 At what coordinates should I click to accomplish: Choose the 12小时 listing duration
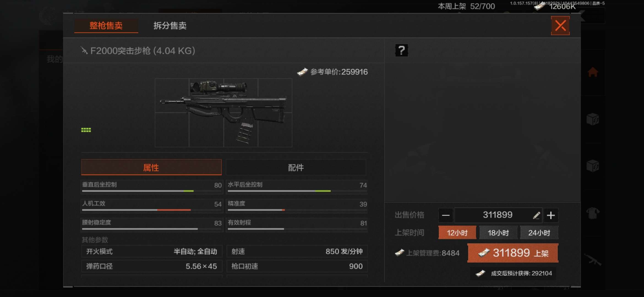click(457, 233)
